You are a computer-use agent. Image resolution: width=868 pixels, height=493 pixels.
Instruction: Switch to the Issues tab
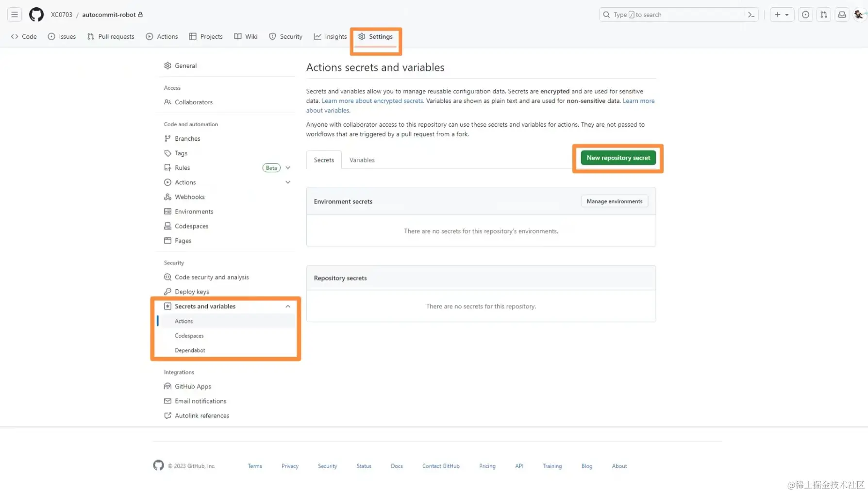pyautogui.click(x=62, y=36)
